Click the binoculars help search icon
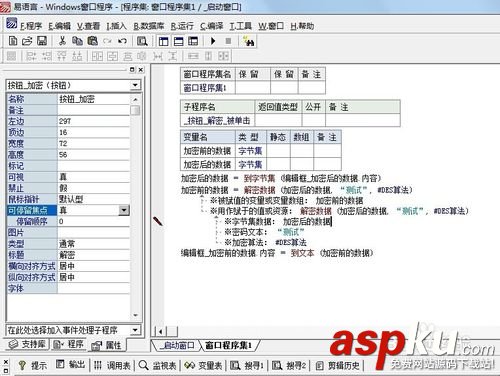 point(249,41)
